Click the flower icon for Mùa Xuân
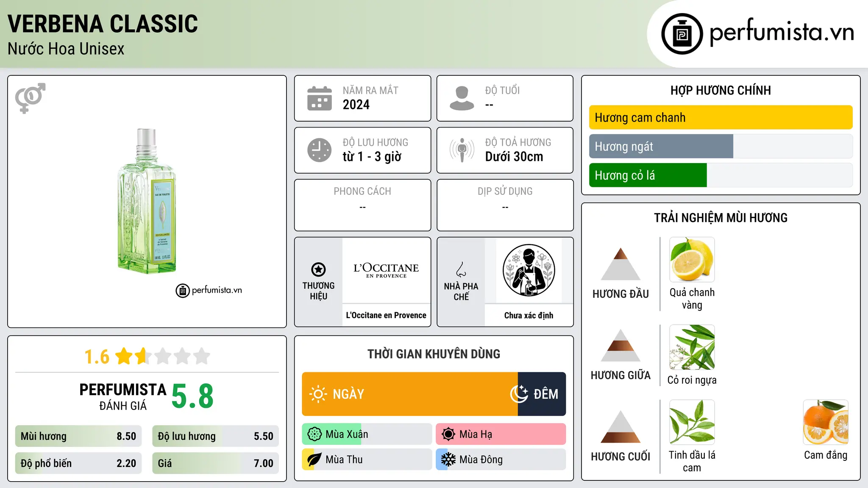Image resolution: width=868 pixels, height=488 pixels. point(314,434)
